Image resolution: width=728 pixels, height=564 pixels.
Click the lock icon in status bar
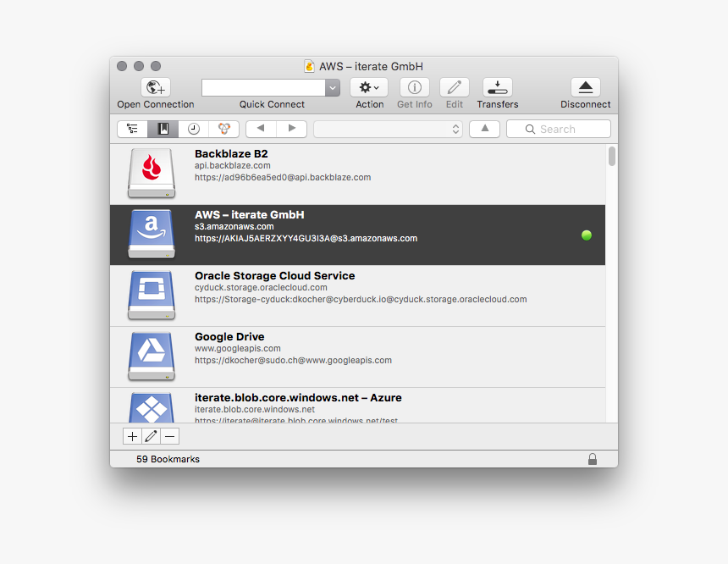point(593,459)
